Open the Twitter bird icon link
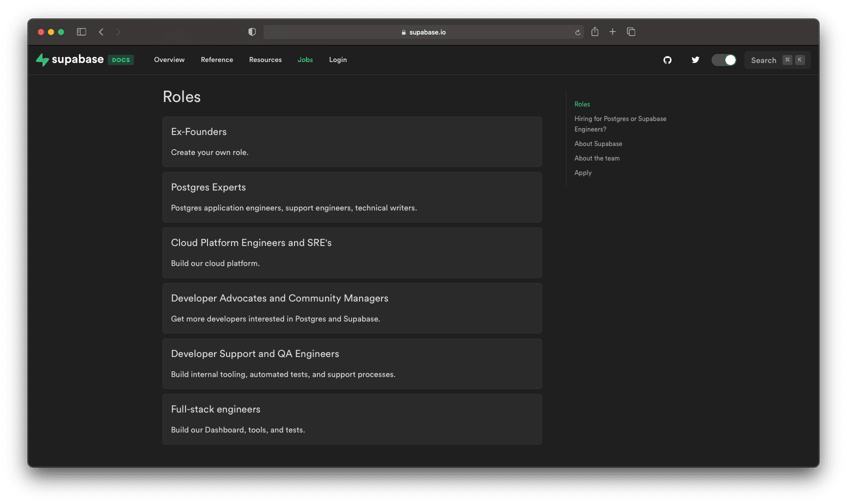Image resolution: width=847 pixels, height=504 pixels. pyautogui.click(x=695, y=60)
